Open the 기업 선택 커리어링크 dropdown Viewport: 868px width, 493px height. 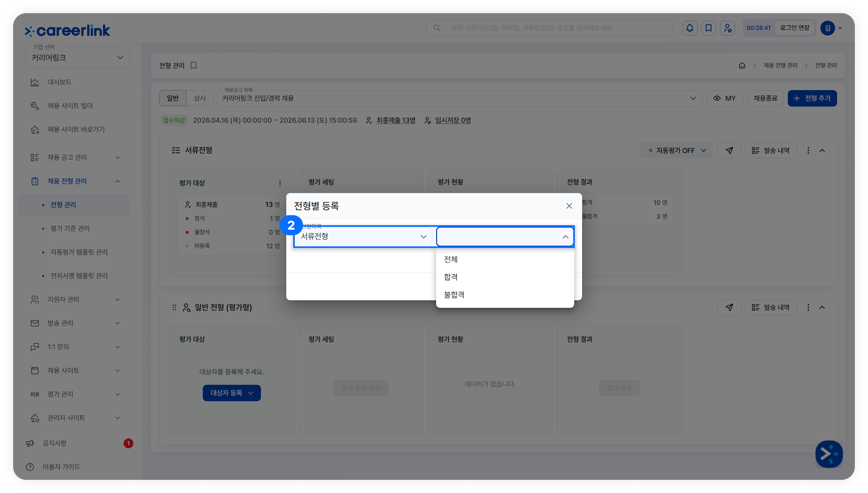pos(78,58)
